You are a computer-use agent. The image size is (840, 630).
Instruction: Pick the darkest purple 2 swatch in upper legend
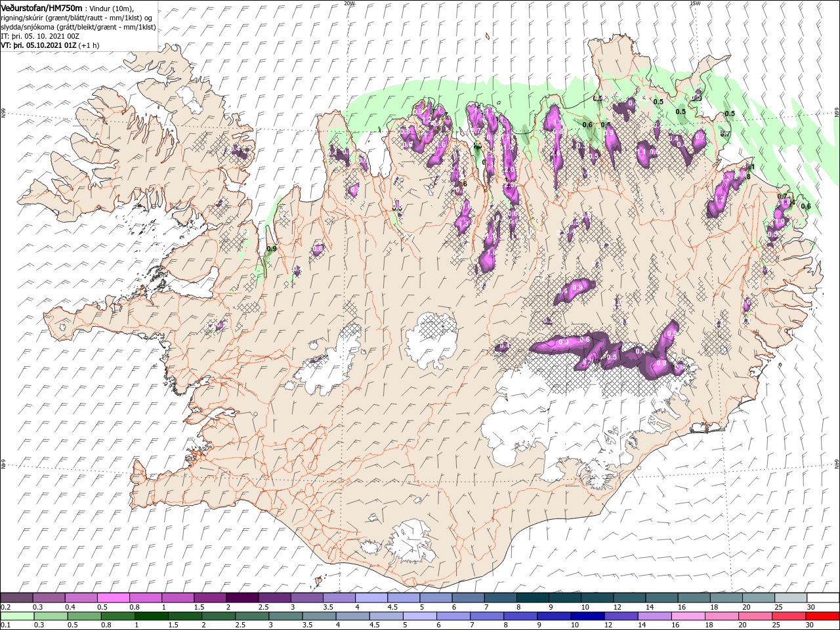(242, 598)
